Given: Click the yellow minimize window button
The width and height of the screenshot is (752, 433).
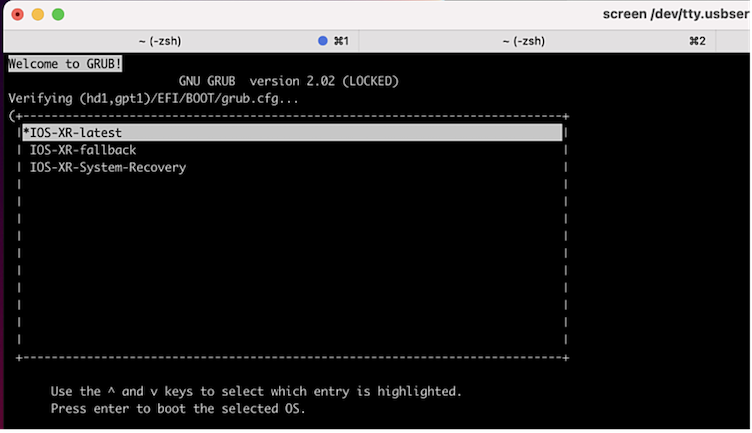Looking at the screenshot, I should (x=38, y=14).
